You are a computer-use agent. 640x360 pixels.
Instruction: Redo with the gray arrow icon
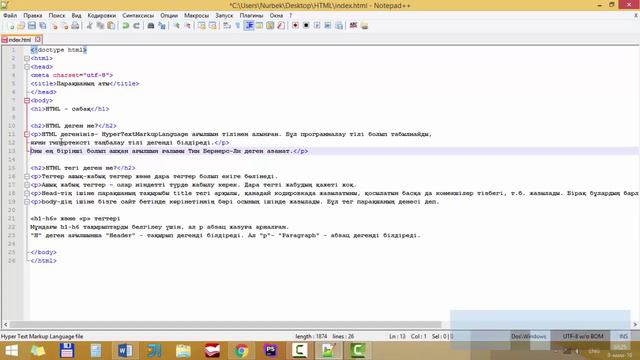click(136, 26)
